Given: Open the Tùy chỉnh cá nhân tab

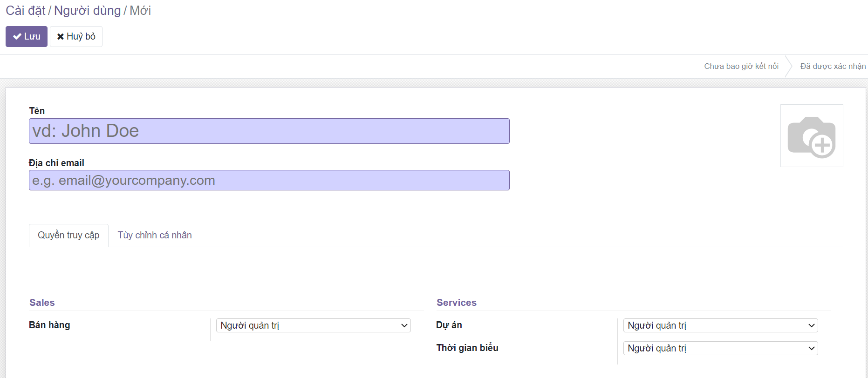Looking at the screenshot, I should click(x=155, y=235).
